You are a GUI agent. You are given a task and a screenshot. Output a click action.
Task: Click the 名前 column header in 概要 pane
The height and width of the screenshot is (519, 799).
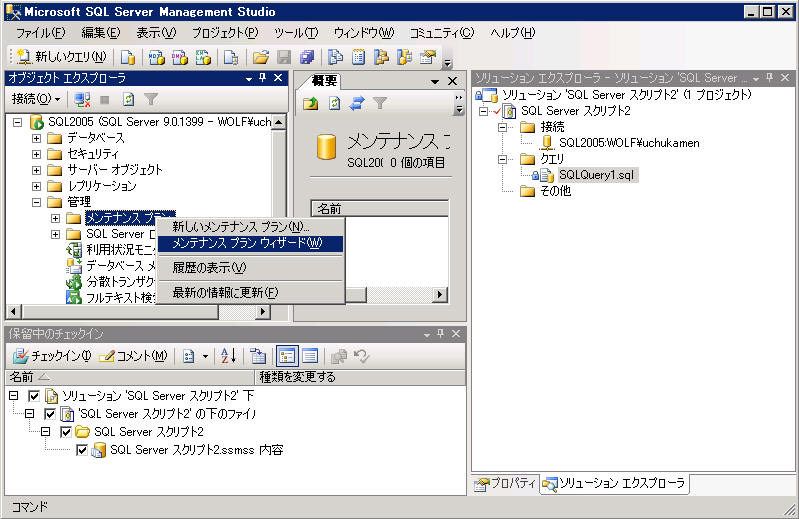tap(380, 209)
